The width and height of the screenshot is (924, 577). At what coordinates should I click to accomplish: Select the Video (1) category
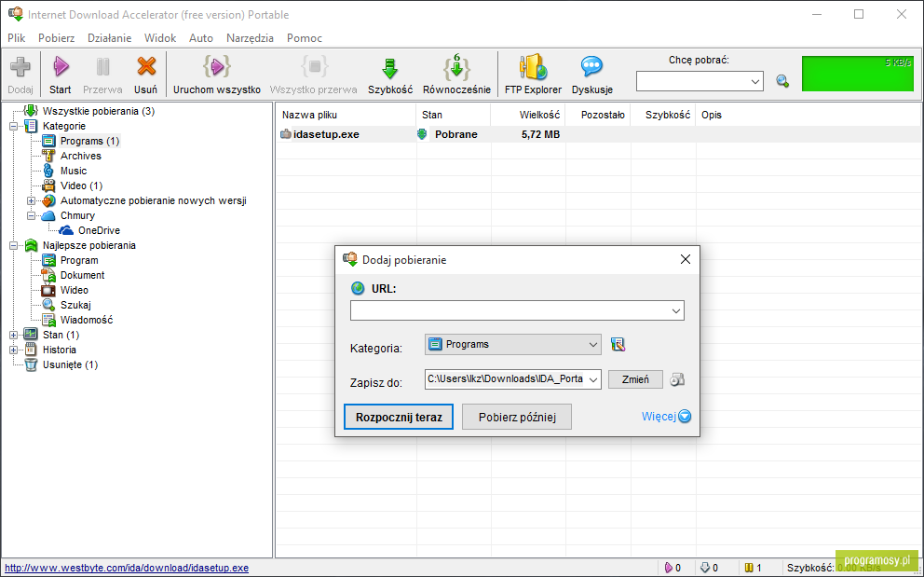tap(81, 185)
